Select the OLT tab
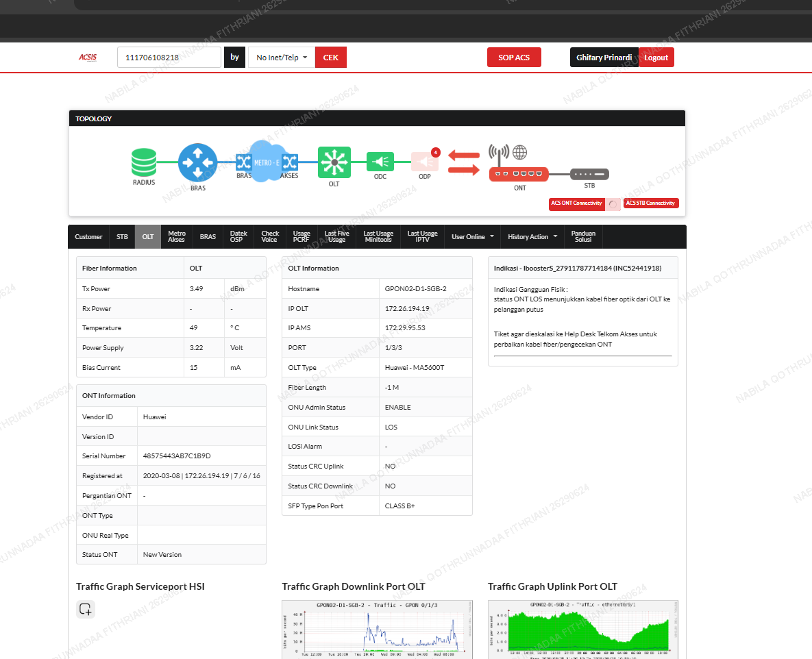The image size is (812, 659). point(148,236)
